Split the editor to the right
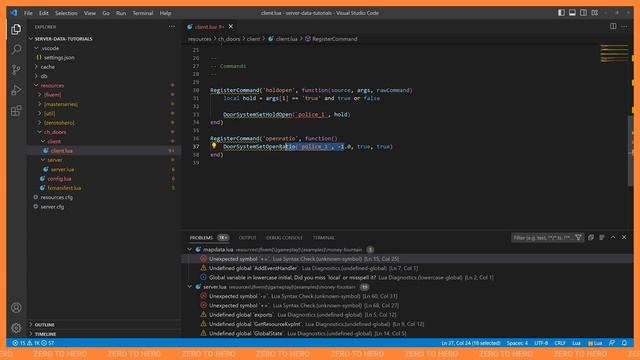Screen dimensions: 640x360 pyautogui.click(x=613, y=27)
